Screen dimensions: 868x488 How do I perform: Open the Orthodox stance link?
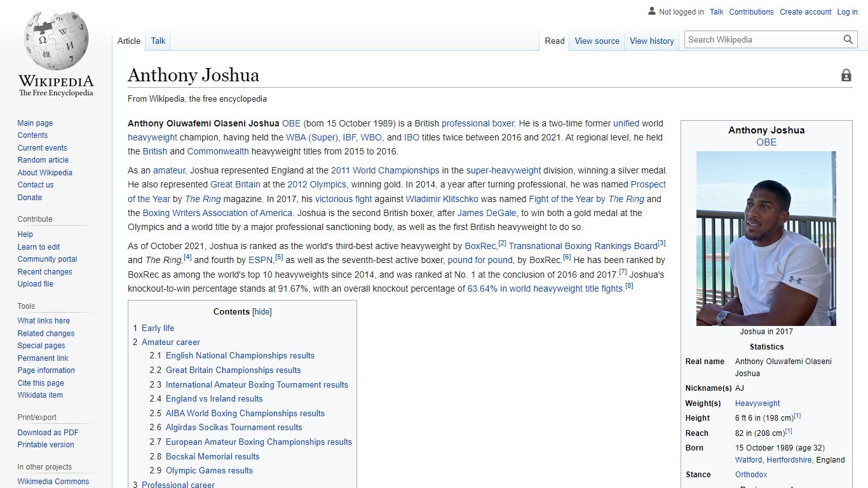(x=751, y=475)
